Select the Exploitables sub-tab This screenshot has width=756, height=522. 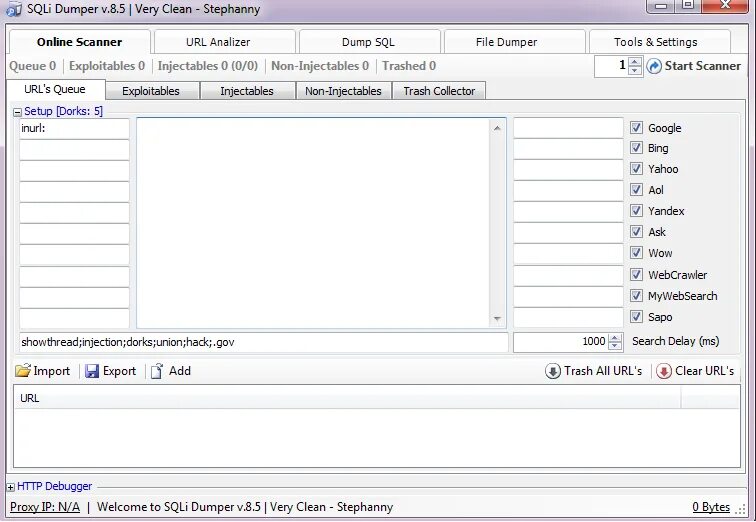(x=152, y=91)
